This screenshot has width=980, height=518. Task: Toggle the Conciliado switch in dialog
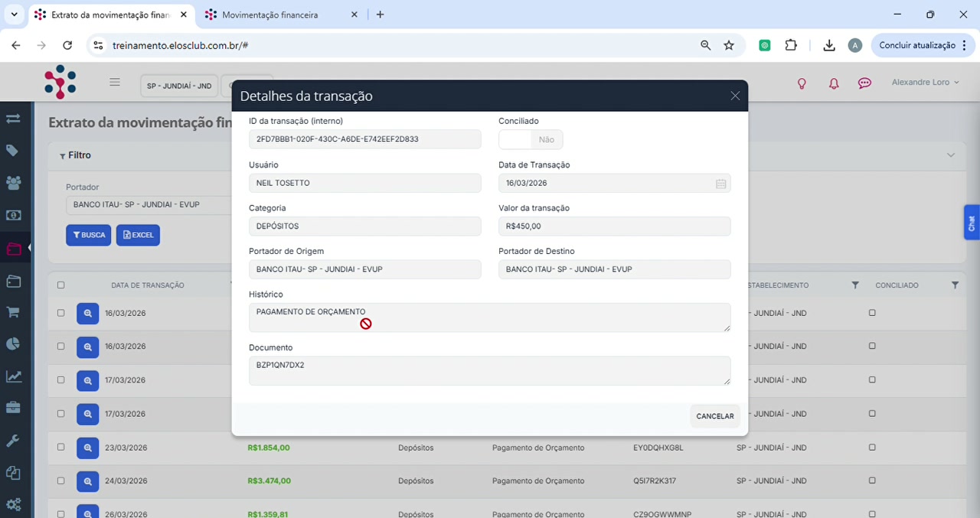coord(531,139)
